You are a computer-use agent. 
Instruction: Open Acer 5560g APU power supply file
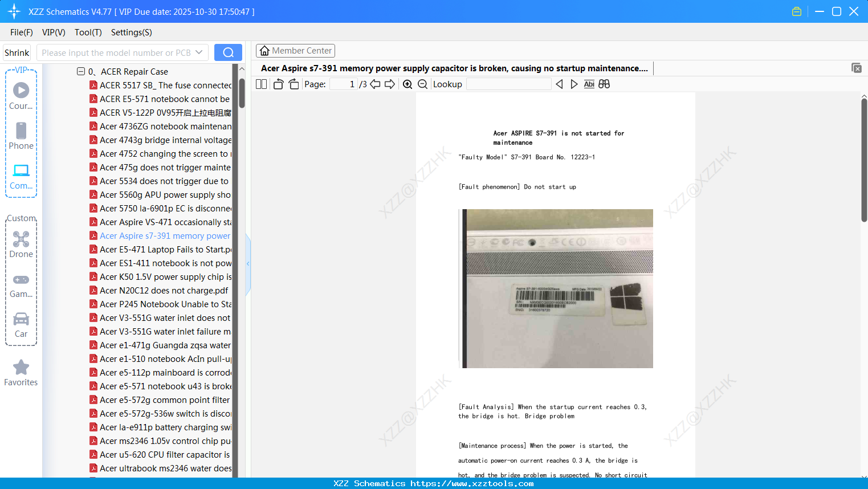click(x=160, y=195)
